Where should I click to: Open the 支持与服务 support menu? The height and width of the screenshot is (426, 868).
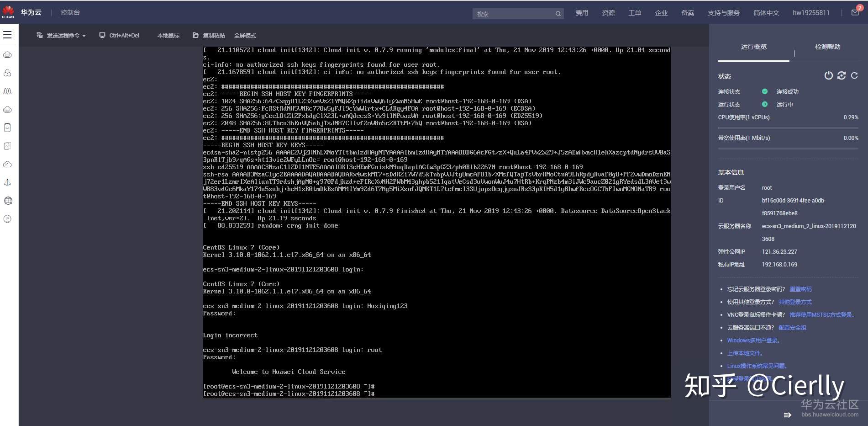tap(724, 13)
